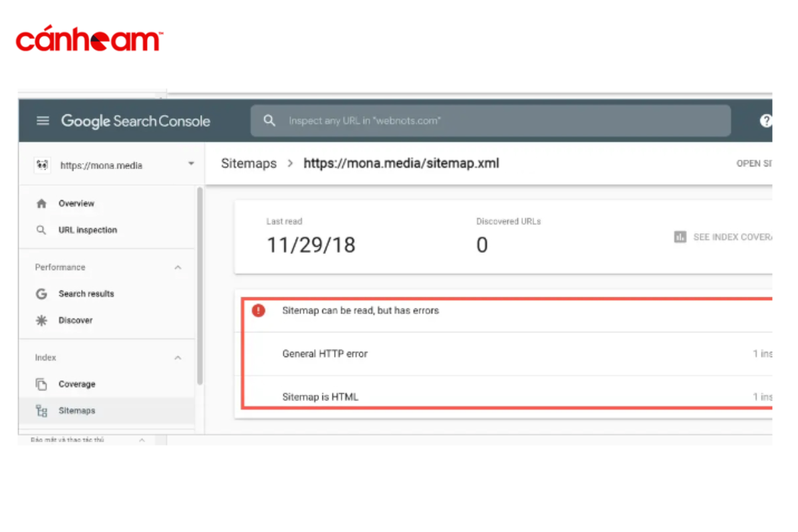This screenshot has height=532, width=798.
Task: Click Sitemaps breadcrumb link
Action: (x=249, y=164)
